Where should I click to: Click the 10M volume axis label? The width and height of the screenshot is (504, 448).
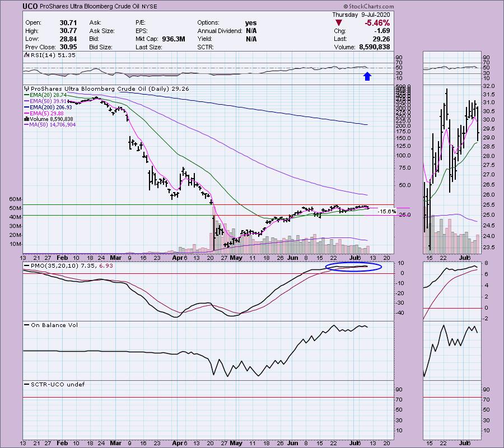point(15,244)
